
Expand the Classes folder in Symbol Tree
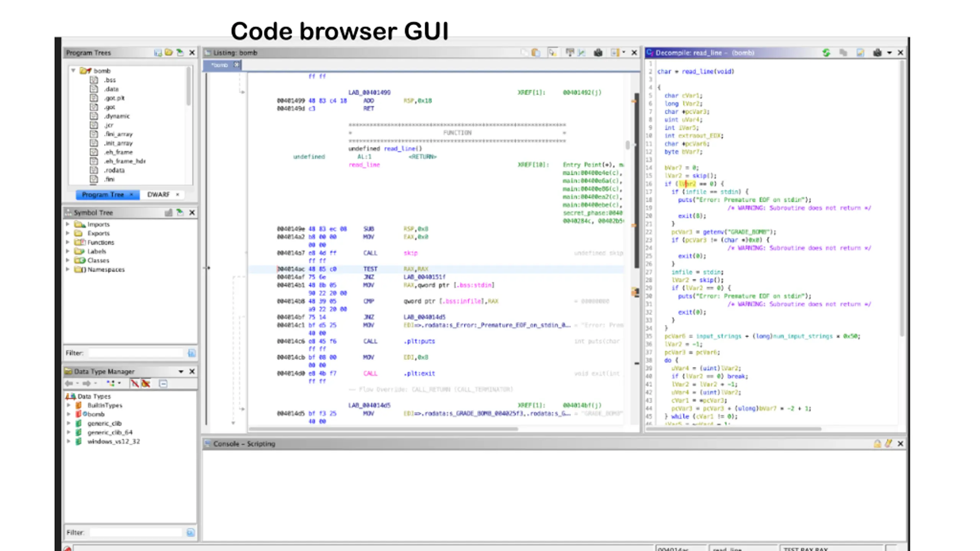click(68, 260)
